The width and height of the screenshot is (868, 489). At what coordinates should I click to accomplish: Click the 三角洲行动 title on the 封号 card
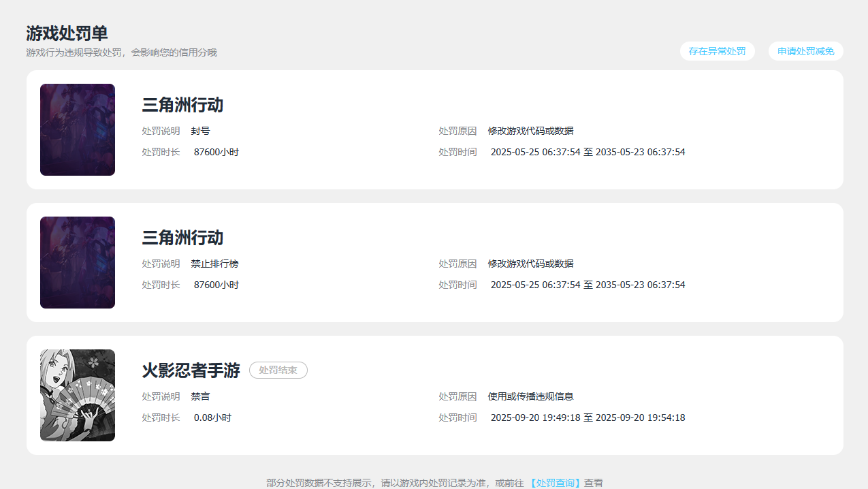(182, 105)
